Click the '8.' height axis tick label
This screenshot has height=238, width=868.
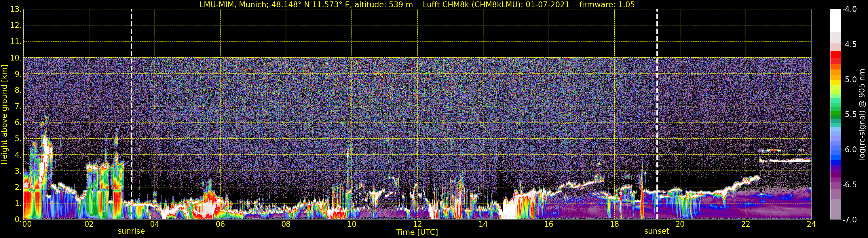(x=18, y=90)
